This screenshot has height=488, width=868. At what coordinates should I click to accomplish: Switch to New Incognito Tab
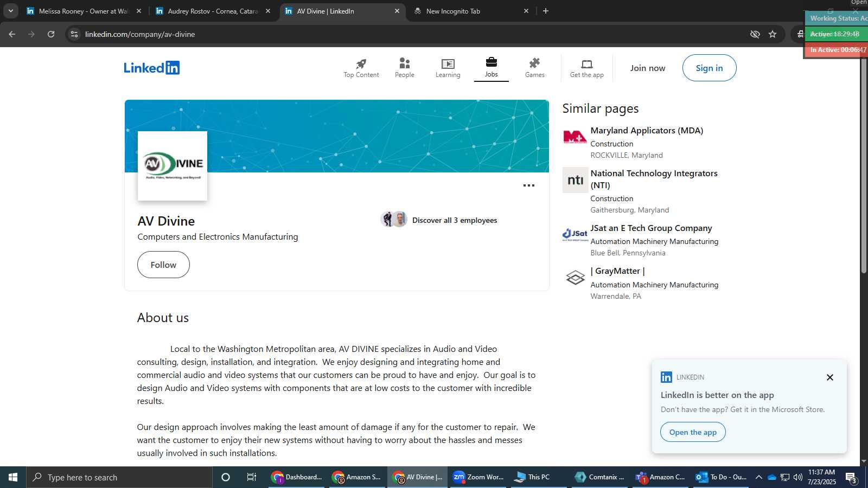click(x=471, y=11)
